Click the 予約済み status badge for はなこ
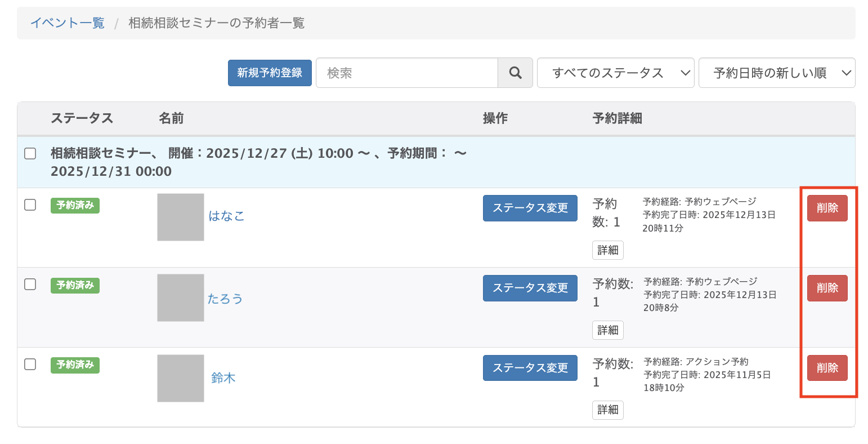Viewport: 868px width, 444px height. [75, 206]
